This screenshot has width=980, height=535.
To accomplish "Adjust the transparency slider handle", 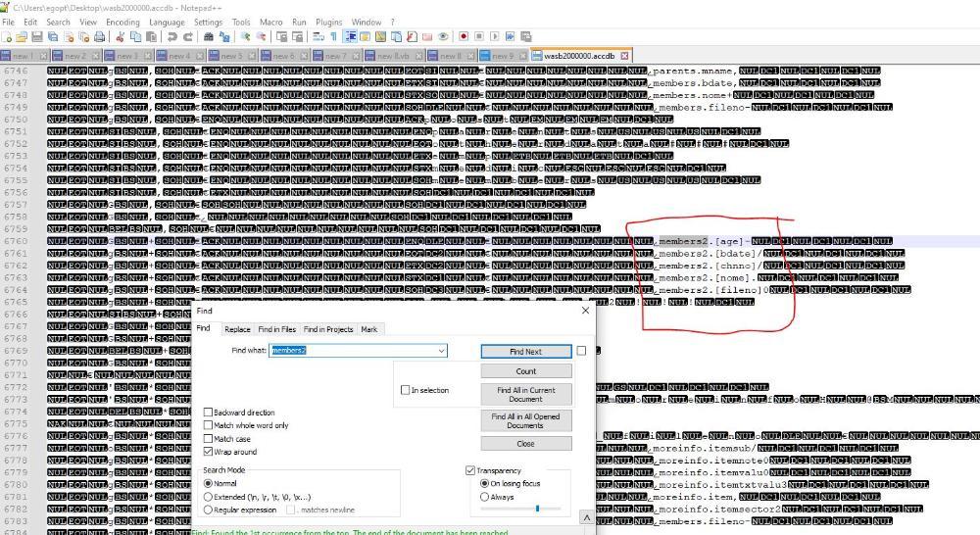I will 537,509.
